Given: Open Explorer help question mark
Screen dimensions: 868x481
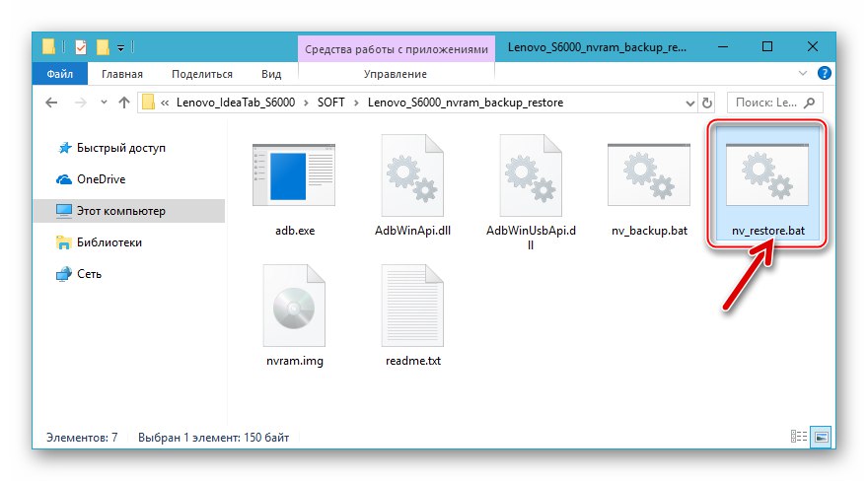Looking at the screenshot, I should pyautogui.click(x=825, y=73).
